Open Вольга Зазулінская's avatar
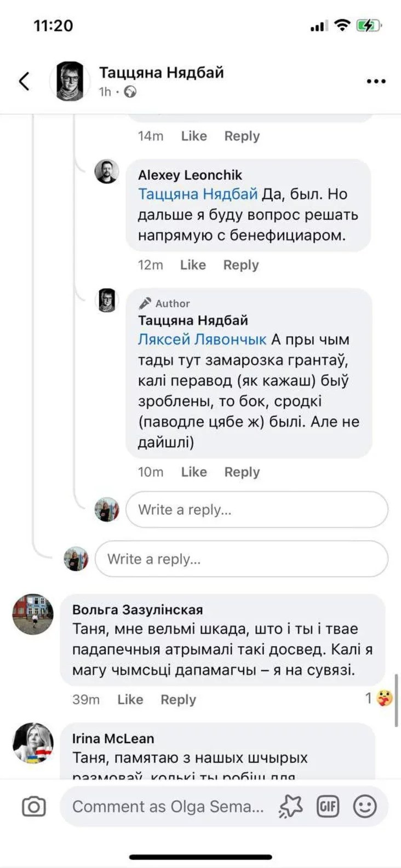Viewport: 401px width, 868px height. pyautogui.click(x=33, y=614)
